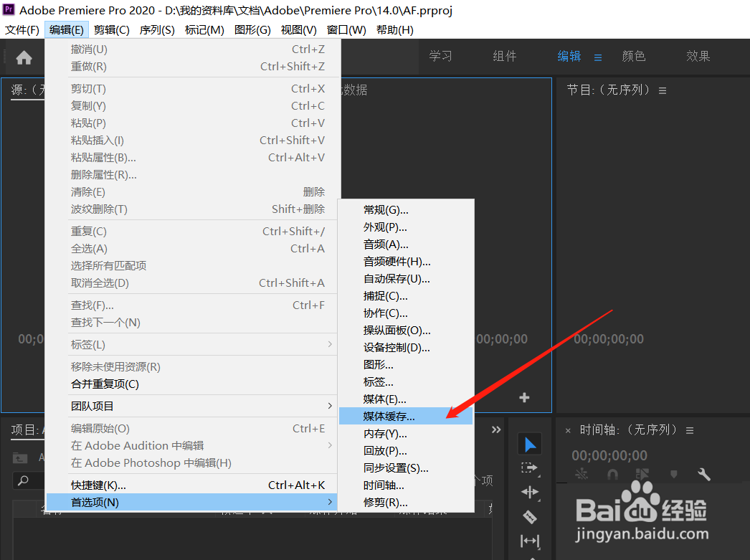Open 协作(C)... preferences

[406, 313]
